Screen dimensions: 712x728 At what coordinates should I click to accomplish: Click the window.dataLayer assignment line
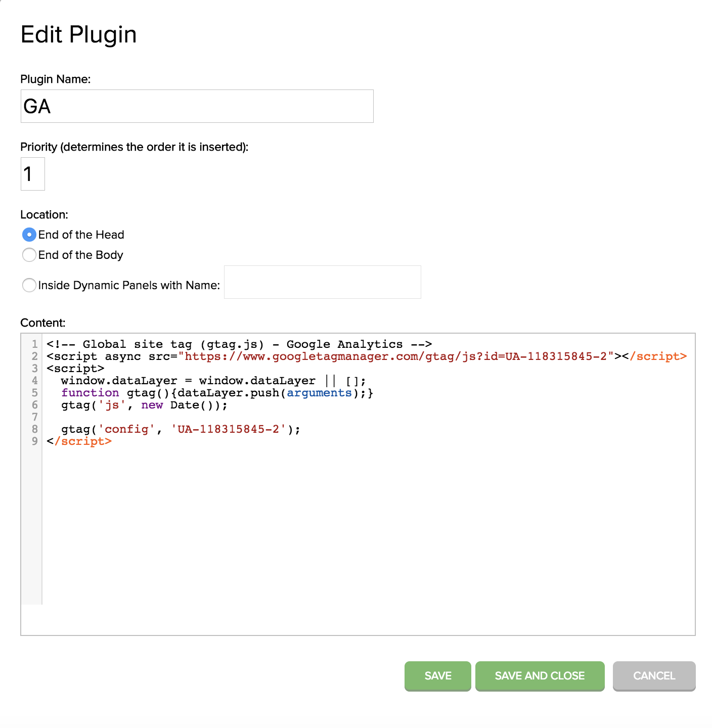tap(212, 381)
